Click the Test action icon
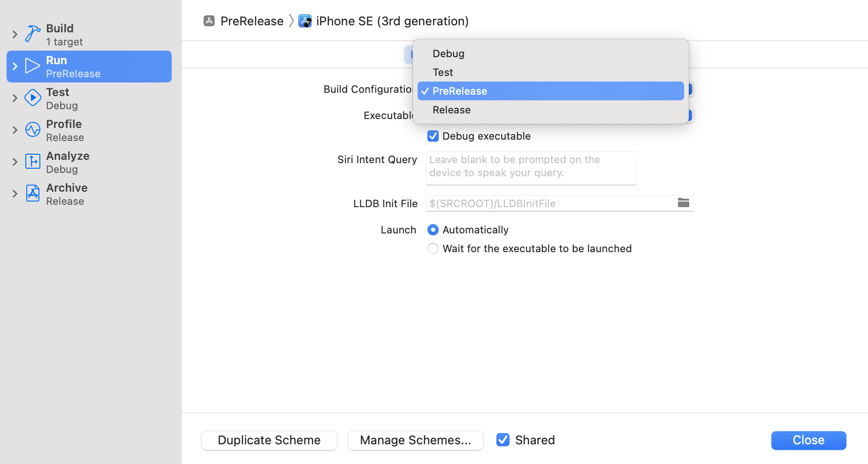 click(x=32, y=98)
